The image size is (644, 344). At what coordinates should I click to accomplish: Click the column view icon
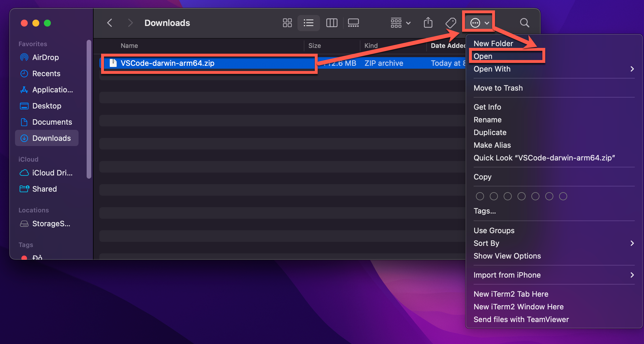coord(331,23)
